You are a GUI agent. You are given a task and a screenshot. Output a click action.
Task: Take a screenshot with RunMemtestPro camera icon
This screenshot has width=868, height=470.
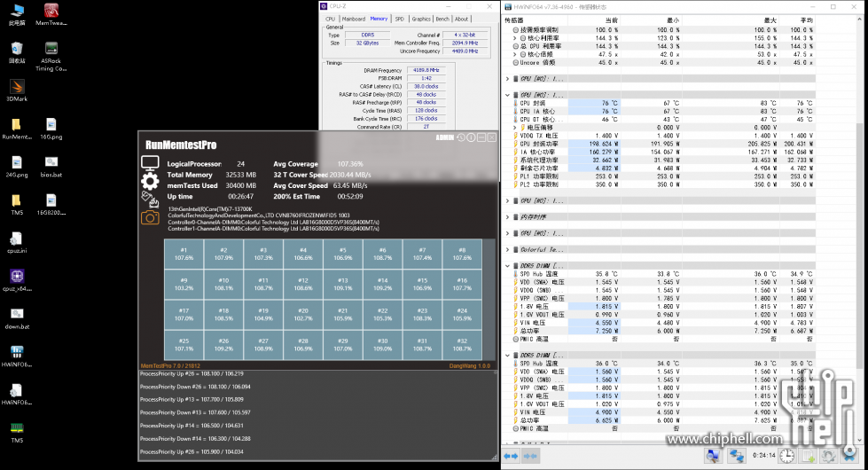(150, 217)
